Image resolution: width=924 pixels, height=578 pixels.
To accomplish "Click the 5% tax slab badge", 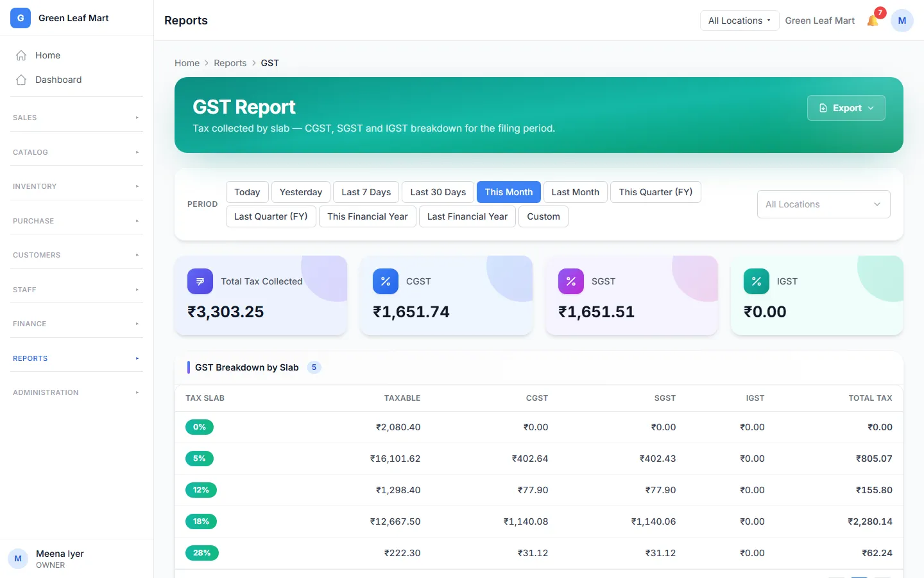I will (200, 459).
